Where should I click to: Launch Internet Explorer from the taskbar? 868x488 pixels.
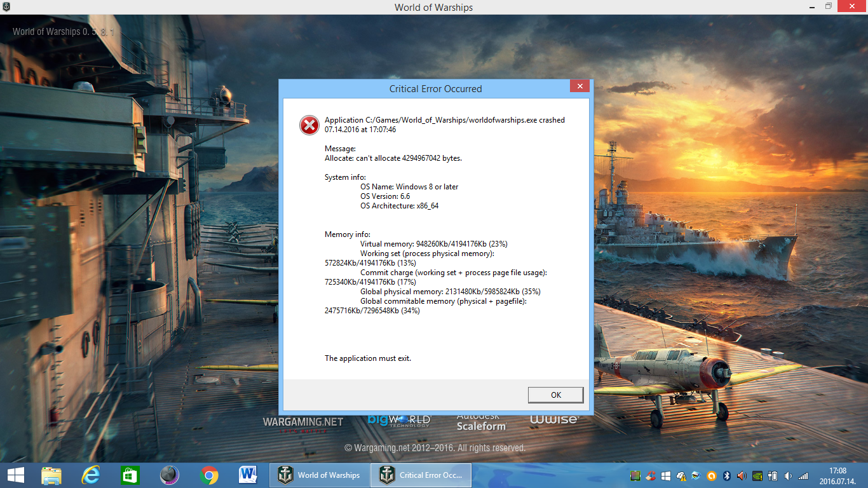91,475
